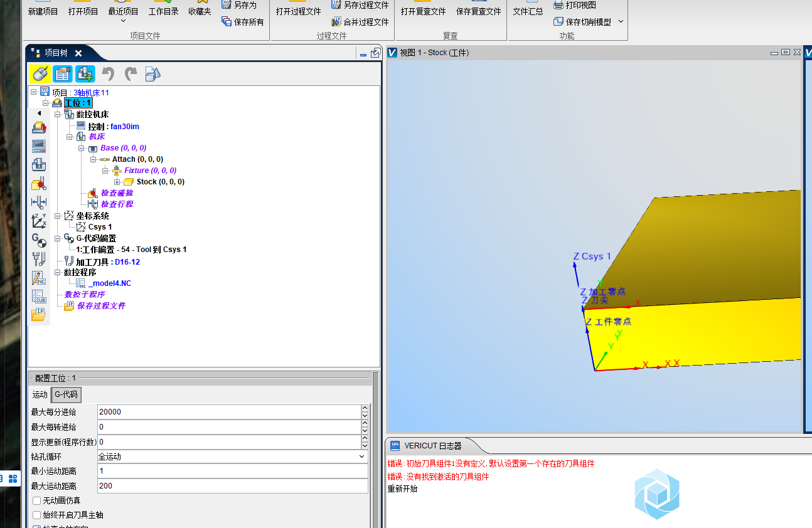Select the Csys 1 tree item
The height and width of the screenshot is (528, 812).
(100, 227)
